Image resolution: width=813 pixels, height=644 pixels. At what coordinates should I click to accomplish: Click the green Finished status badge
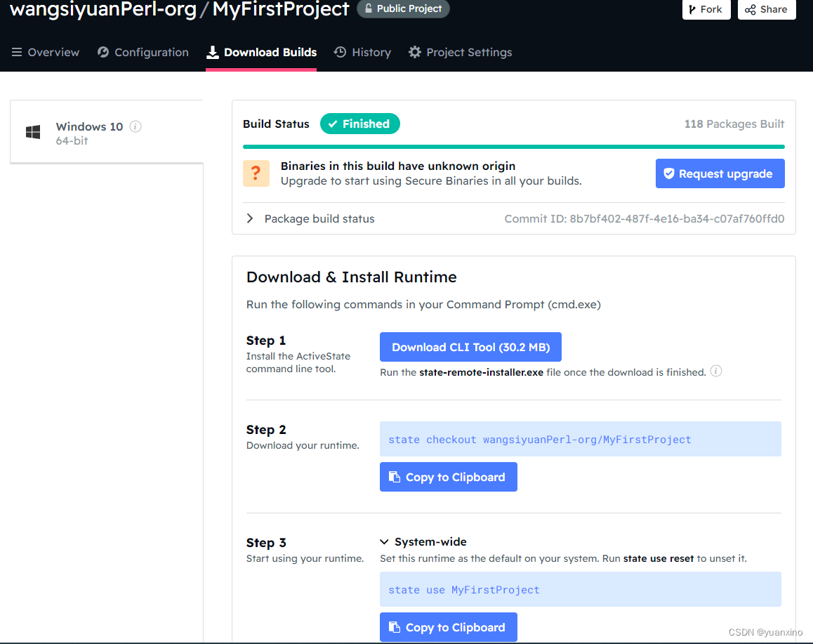[x=359, y=124]
